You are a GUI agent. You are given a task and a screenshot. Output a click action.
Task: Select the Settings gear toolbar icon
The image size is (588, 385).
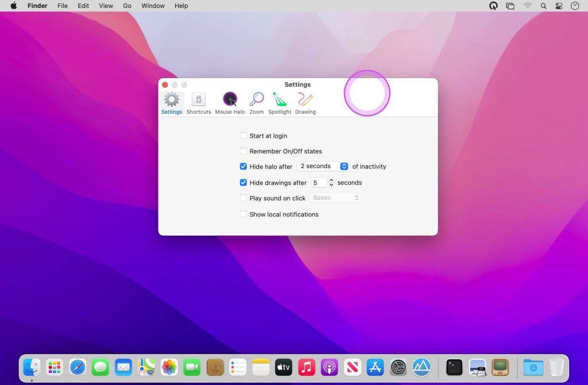pos(172,103)
